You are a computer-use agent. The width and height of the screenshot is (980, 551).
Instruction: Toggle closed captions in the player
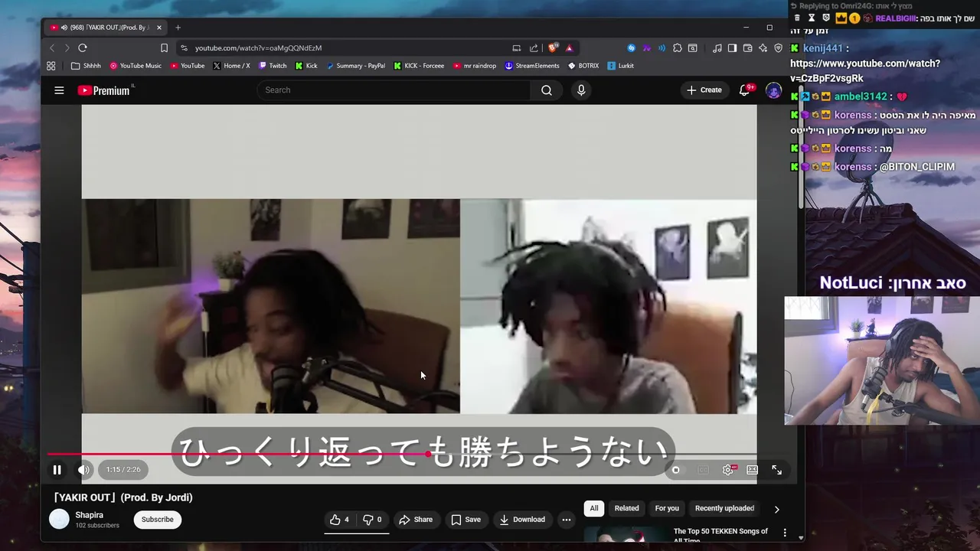704,470
